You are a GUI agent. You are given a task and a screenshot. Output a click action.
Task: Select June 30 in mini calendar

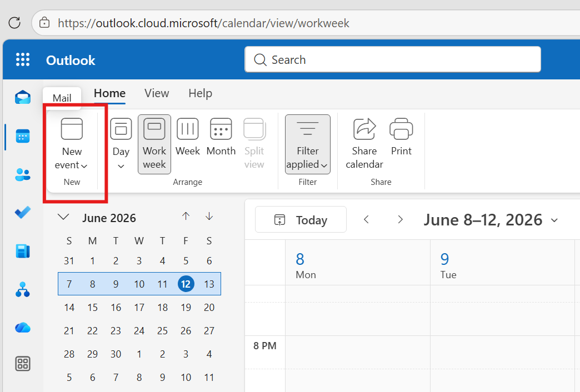point(116,354)
